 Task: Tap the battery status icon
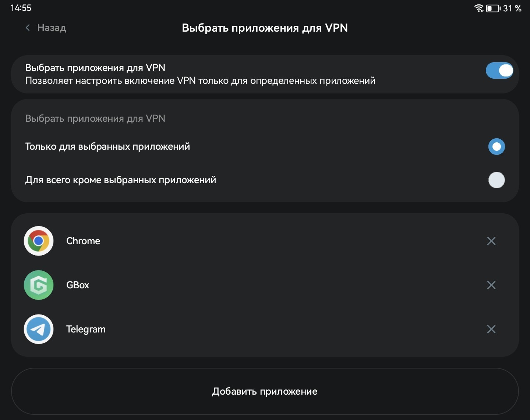pyautogui.click(x=494, y=8)
